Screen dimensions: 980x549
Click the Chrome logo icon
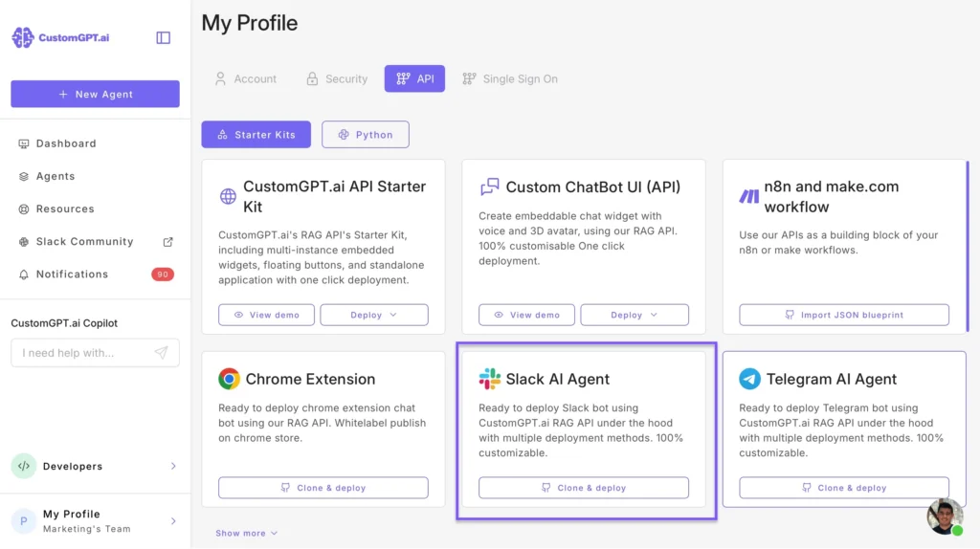pos(229,379)
